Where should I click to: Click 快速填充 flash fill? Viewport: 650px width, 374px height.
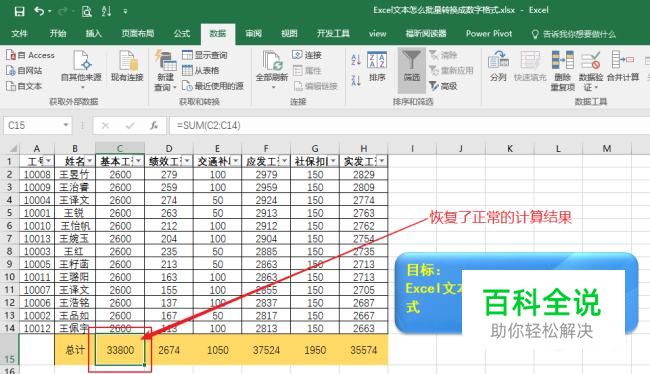coord(530,66)
